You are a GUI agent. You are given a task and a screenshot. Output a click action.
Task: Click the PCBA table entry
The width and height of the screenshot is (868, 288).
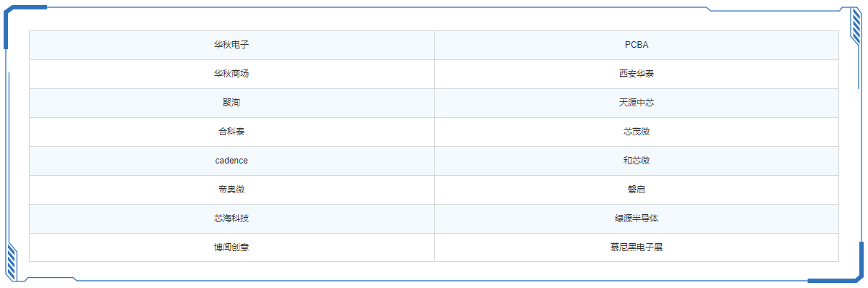click(x=637, y=45)
